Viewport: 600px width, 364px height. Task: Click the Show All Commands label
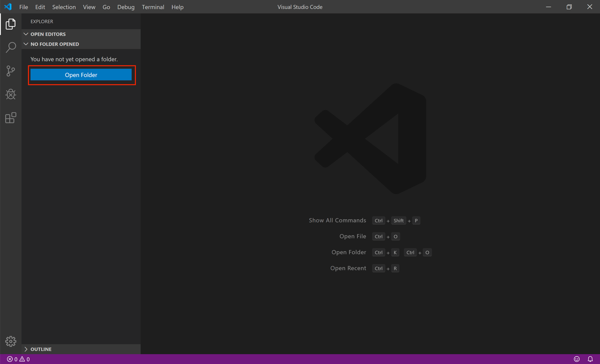(337, 221)
